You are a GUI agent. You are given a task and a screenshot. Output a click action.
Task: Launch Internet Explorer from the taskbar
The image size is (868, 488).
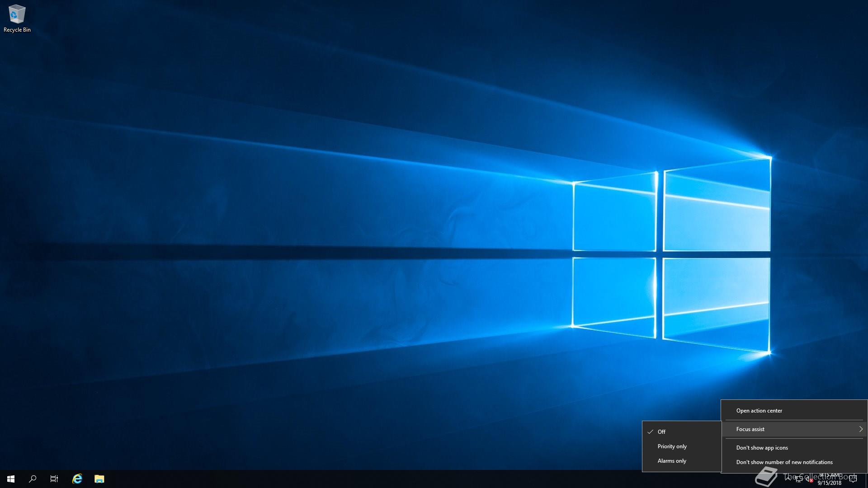click(77, 479)
